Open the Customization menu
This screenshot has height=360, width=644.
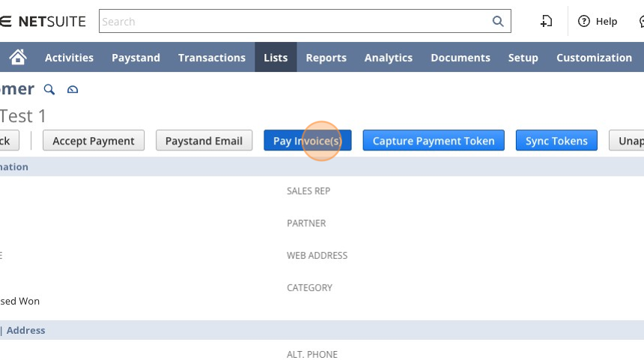coord(594,58)
